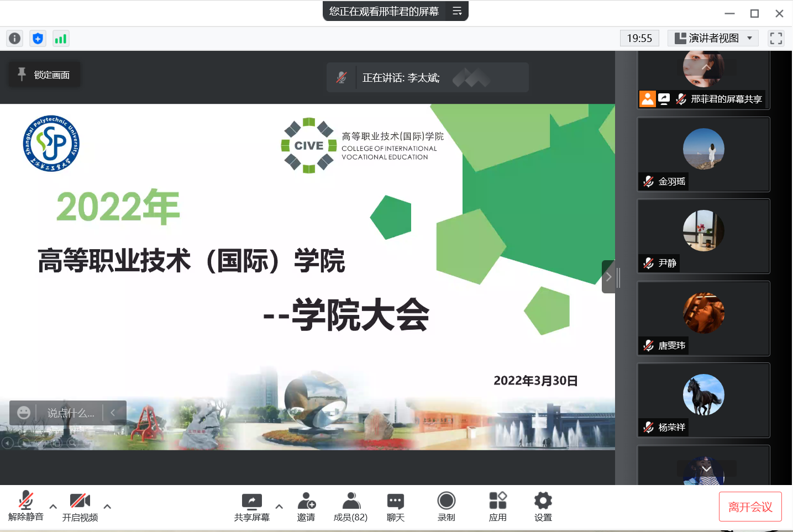Collapse the floating chat bar

pos(113,413)
